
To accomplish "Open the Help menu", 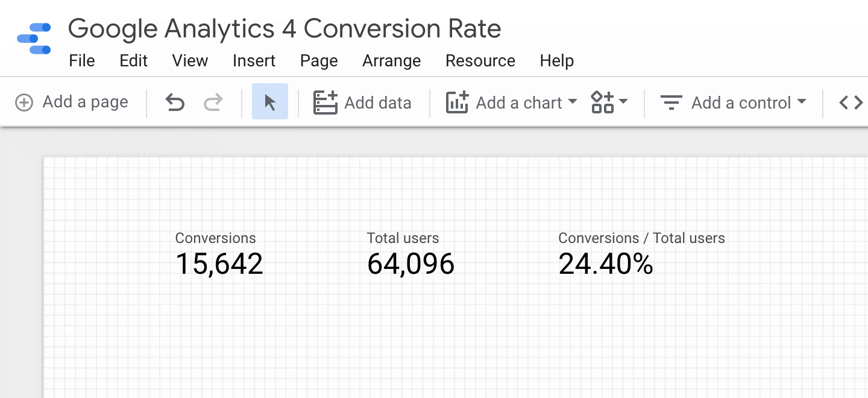I will tap(556, 60).
